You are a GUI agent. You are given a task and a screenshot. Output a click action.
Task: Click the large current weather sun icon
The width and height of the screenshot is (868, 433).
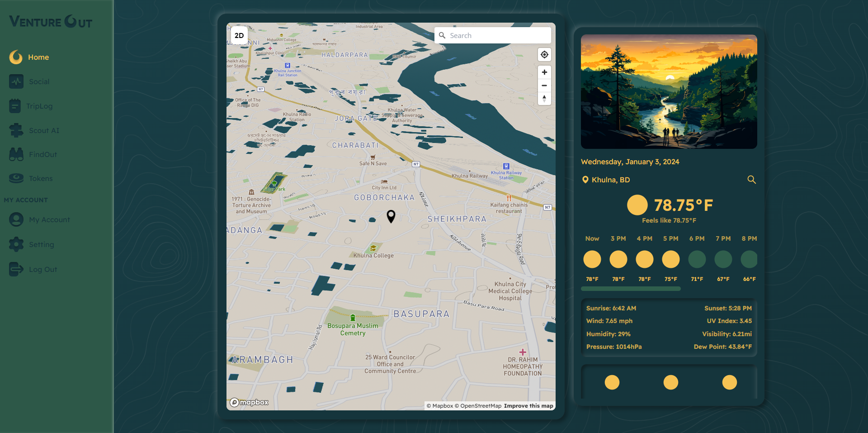pyautogui.click(x=637, y=205)
